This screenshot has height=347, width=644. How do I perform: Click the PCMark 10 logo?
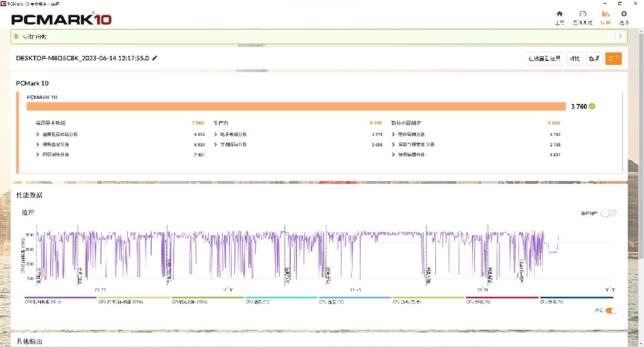61,19
